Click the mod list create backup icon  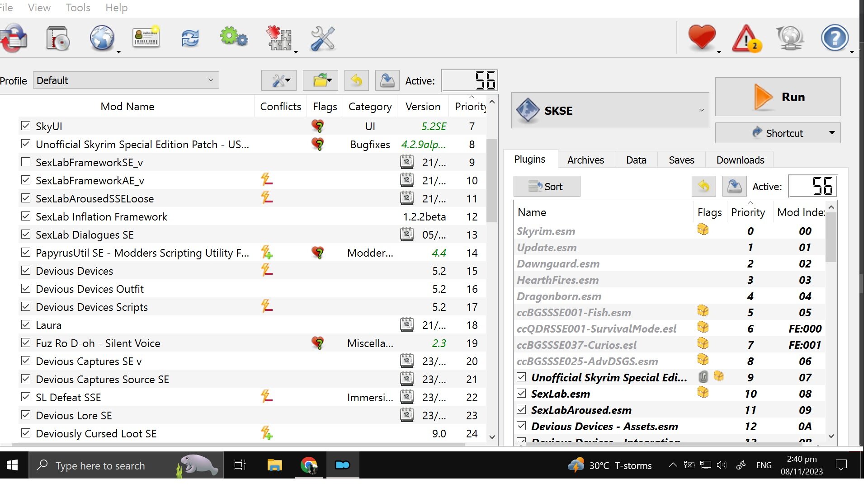click(387, 81)
